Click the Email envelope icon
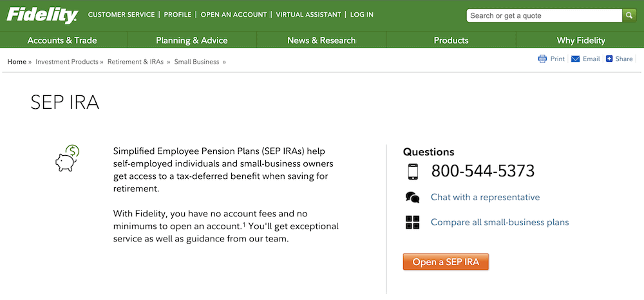This screenshot has width=644, height=300. [x=575, y=59]
